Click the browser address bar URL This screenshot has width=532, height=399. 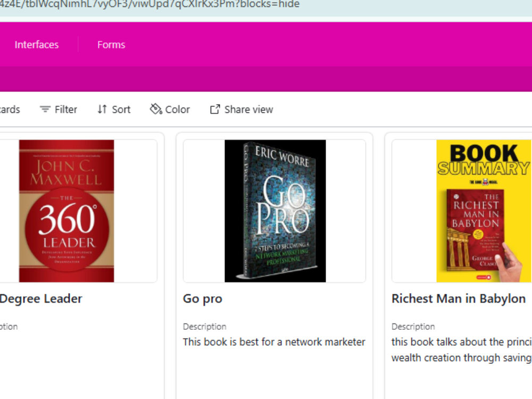coord(149,4)
